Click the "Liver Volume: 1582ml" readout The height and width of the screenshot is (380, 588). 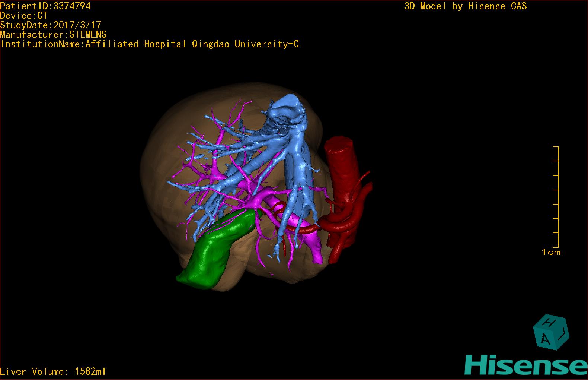click(53, 371)
